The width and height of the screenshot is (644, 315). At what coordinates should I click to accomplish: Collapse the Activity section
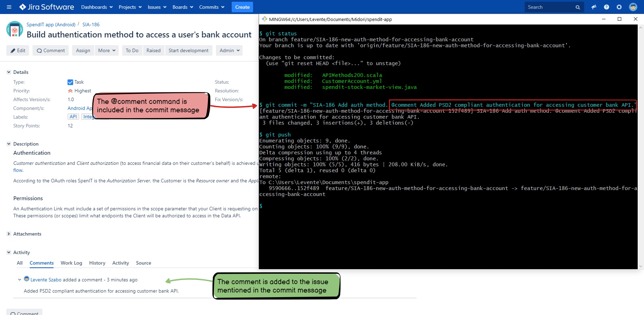point(9,252)
